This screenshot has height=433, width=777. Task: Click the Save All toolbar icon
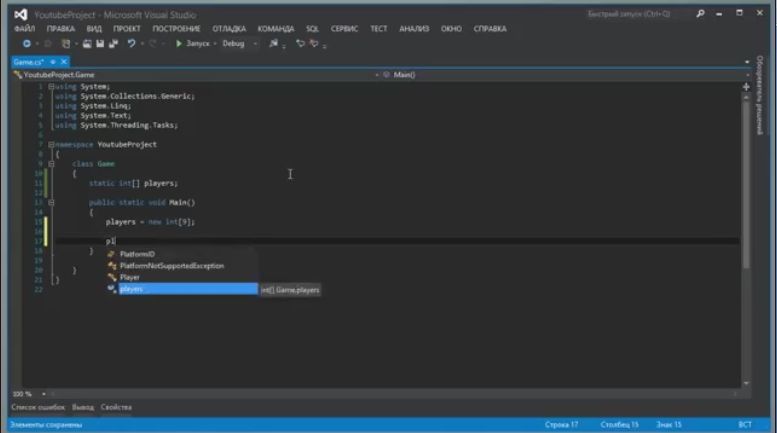113,44
